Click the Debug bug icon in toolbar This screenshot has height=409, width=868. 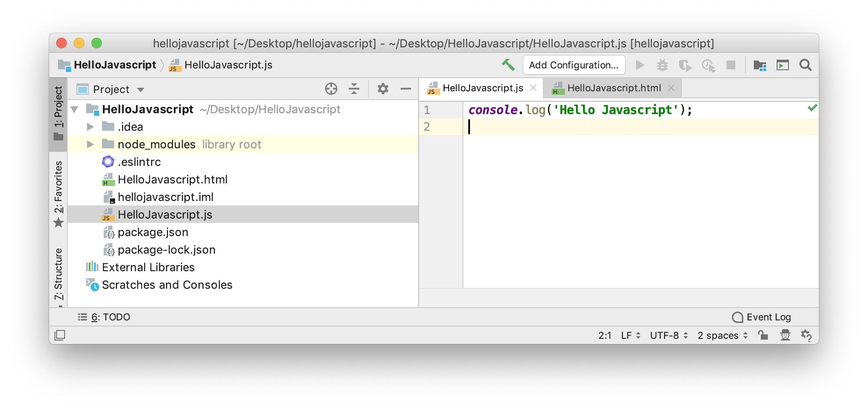[662, 65]
